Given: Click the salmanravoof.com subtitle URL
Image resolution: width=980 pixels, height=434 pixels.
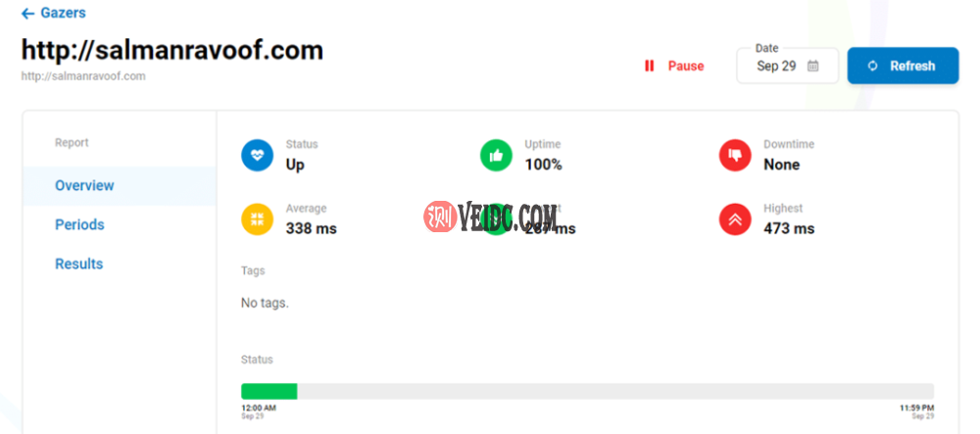Looking at the screenshot, I should click(83, 76).
